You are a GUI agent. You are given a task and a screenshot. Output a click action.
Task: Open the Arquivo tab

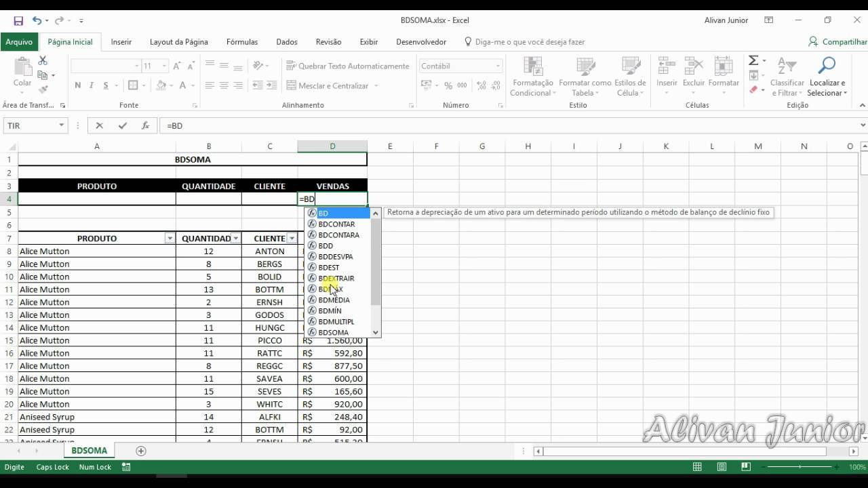[19, 42]
